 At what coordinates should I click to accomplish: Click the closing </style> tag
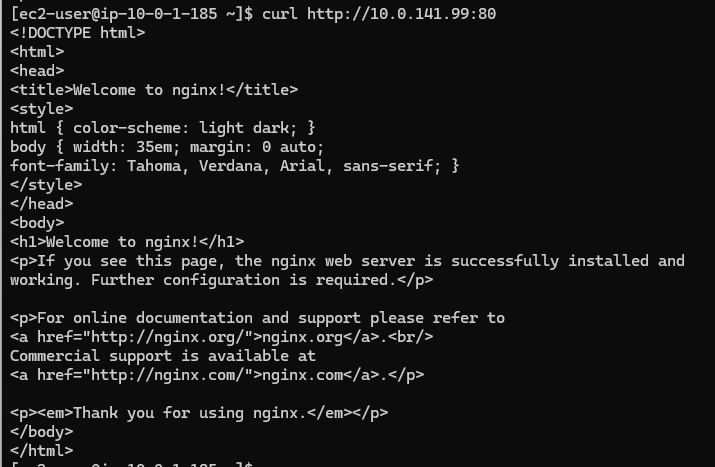46,184
